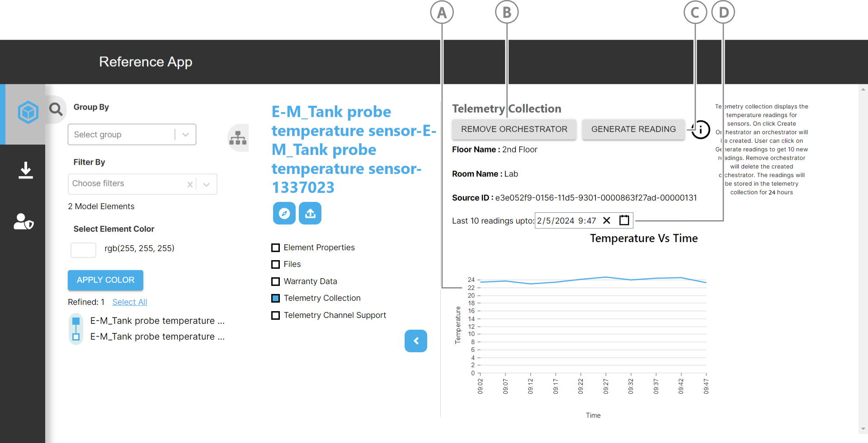This screenshot has height=443, width=868.
Task: Click the Select All link
Action: [129, 302]
